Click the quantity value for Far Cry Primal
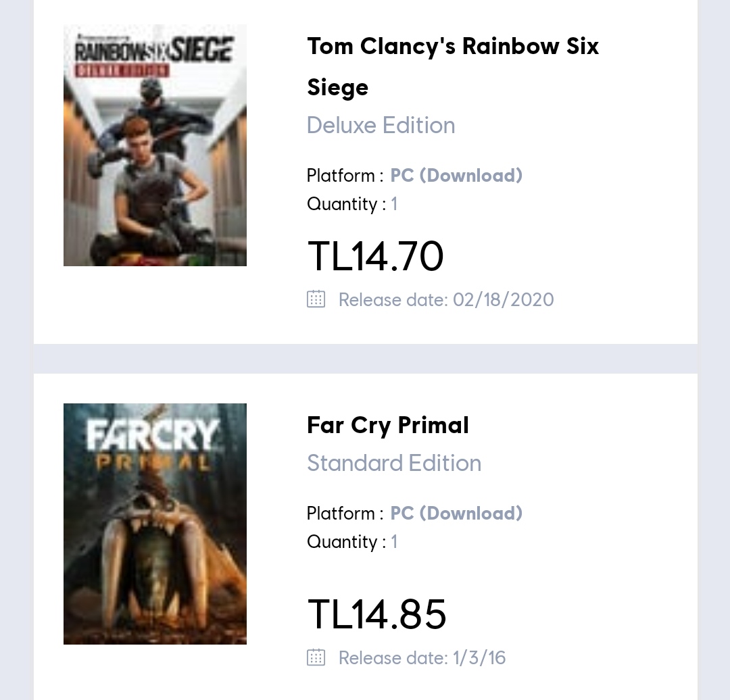The image size is (730, 700). pyautogui.click(x=394, y=542)
